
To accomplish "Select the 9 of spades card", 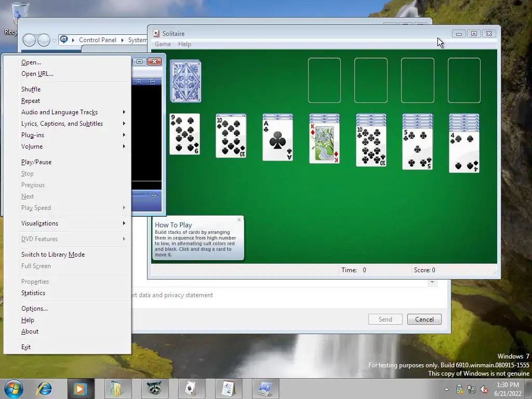I will point(184,134).
